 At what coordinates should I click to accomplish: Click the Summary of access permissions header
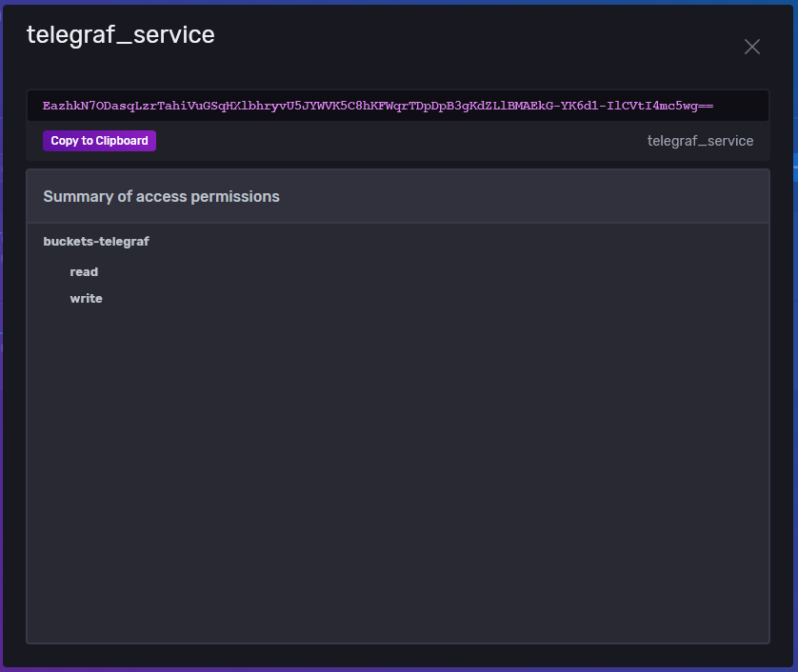pos(161,196)
